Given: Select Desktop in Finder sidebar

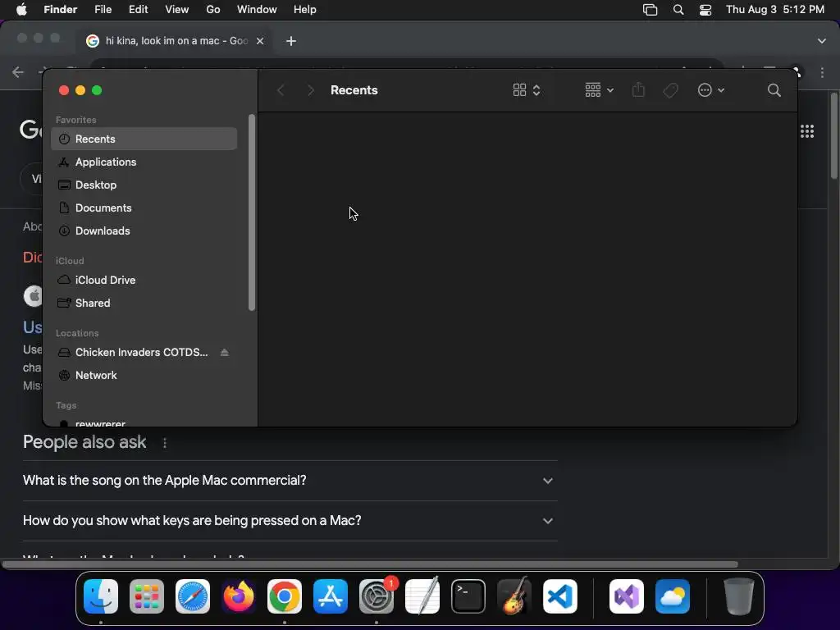Looking at the screenshot, I should [x=144, y=185].
